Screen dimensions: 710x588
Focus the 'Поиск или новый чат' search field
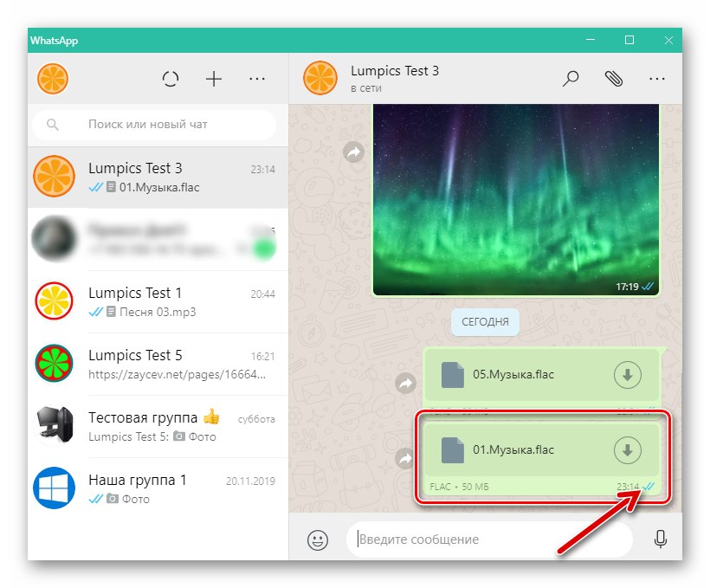click(154, 124)
